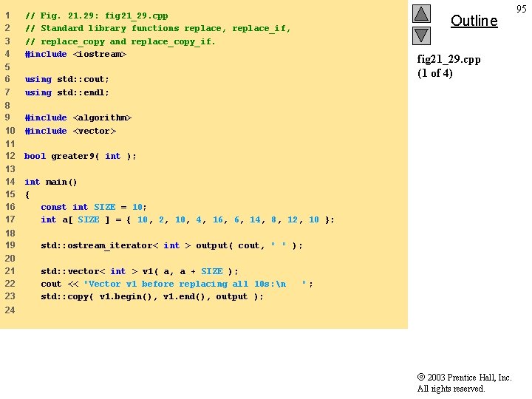Select the fig21_29.cpp filename label
Image resolution: width=532 pixels, height=399 pixels.
(449, 59)
